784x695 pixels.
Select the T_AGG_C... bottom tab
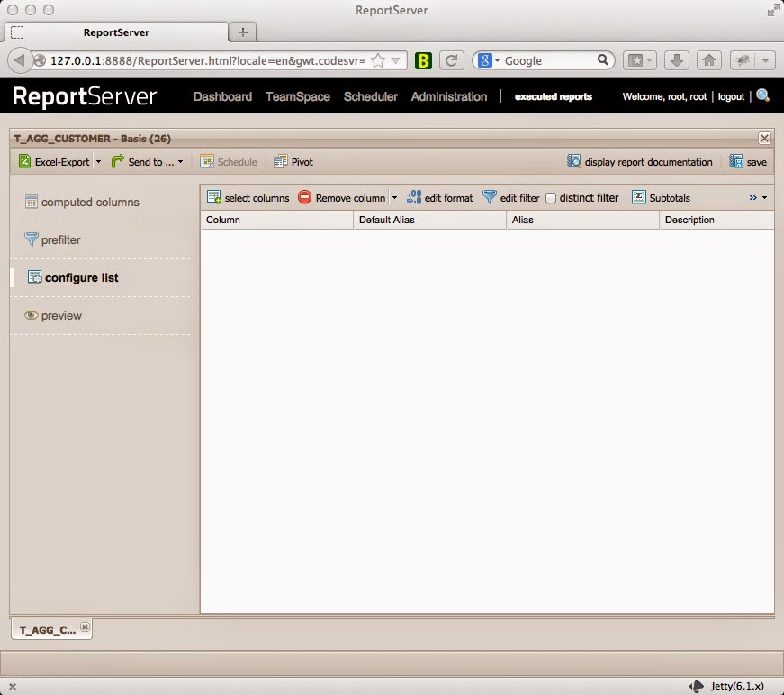[x=48, y=630]
